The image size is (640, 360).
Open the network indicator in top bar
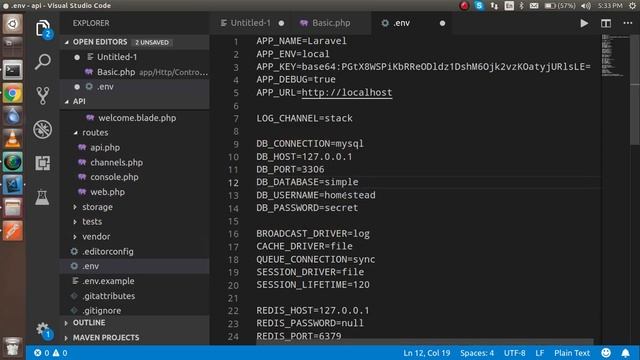pos(494,5)
